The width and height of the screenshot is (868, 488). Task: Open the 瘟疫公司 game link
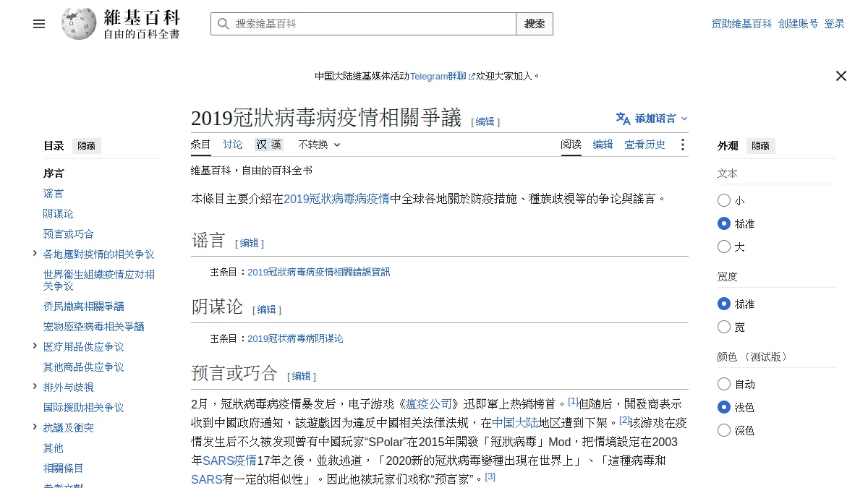pos(429,404)
